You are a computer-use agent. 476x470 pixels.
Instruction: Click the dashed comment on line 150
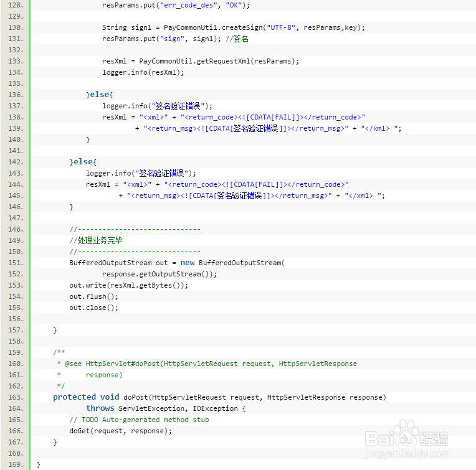point(135,251)
